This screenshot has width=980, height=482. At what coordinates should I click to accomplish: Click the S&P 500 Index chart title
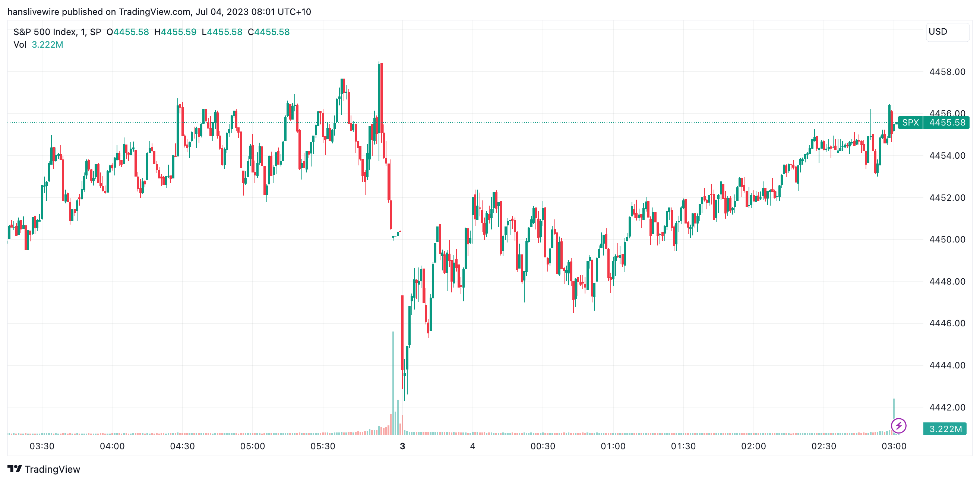tap(57, 32)
